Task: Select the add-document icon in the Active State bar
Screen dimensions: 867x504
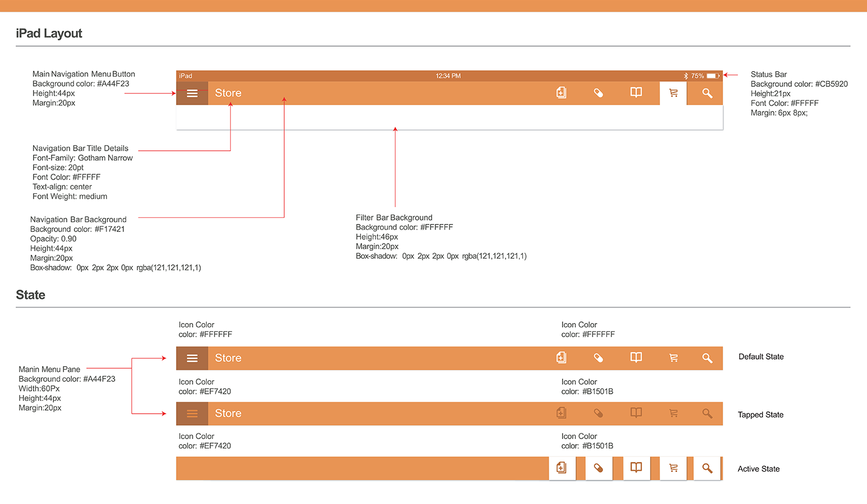Action: pyautogui.click(x=562, y=468)
